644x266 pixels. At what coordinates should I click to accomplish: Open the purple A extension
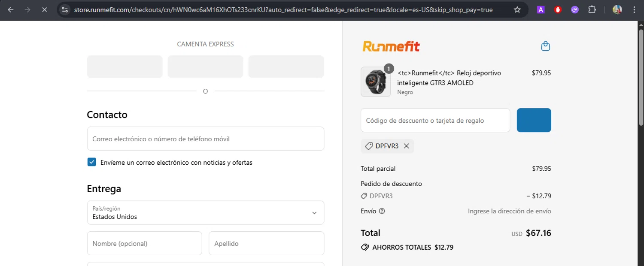(541, 9)
